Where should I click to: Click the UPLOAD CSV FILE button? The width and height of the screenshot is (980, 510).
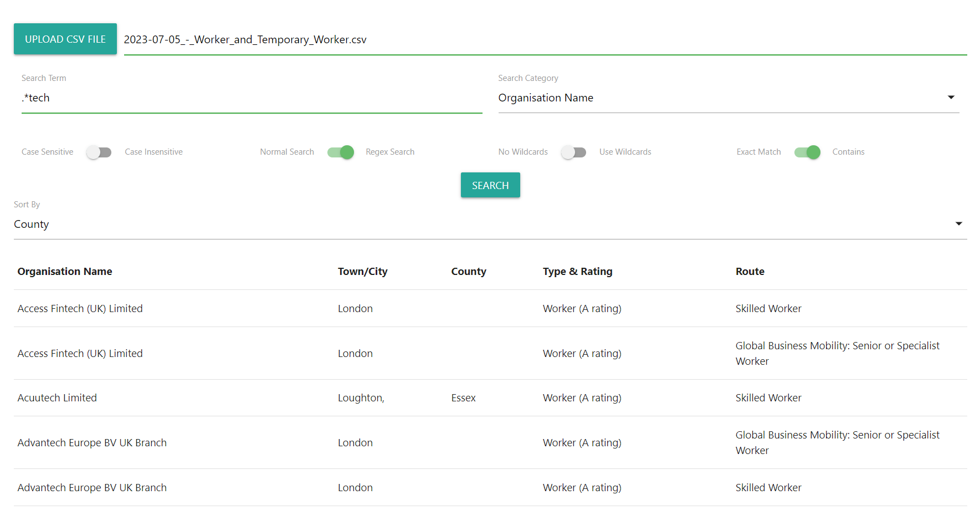65,39
